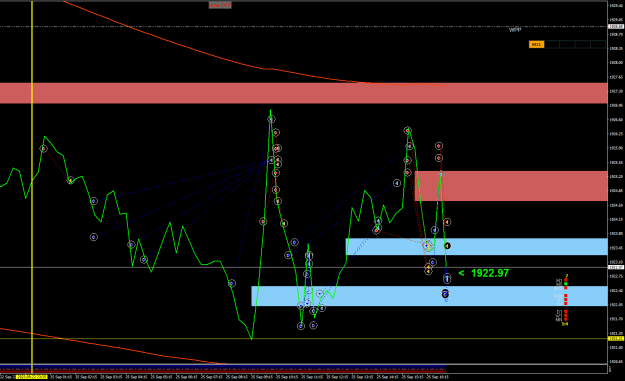625x381 pixels.
Task: Click the 1929.40 price scale label
Action: [x=616, y=5]
